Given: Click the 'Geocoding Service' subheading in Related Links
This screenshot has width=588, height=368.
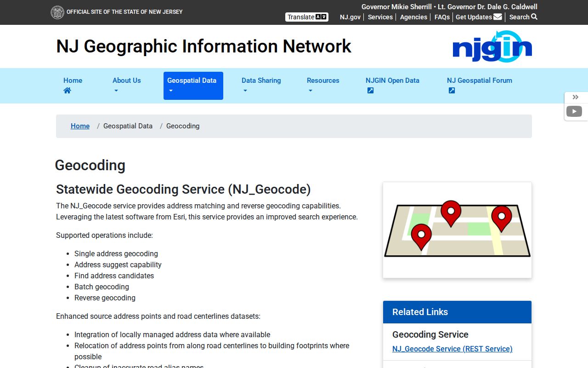Looking at the screenshot, I should click(x=430, y=334).
